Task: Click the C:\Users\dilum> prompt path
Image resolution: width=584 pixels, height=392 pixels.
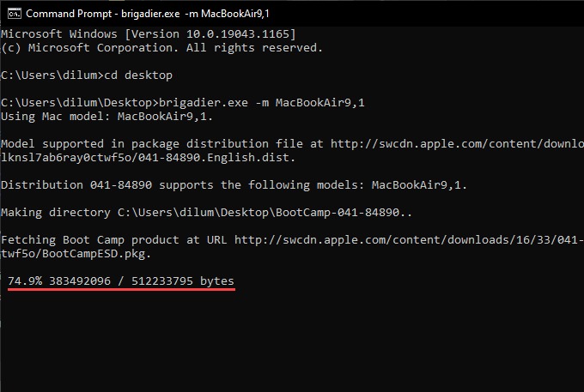Action: pos(52,75)
